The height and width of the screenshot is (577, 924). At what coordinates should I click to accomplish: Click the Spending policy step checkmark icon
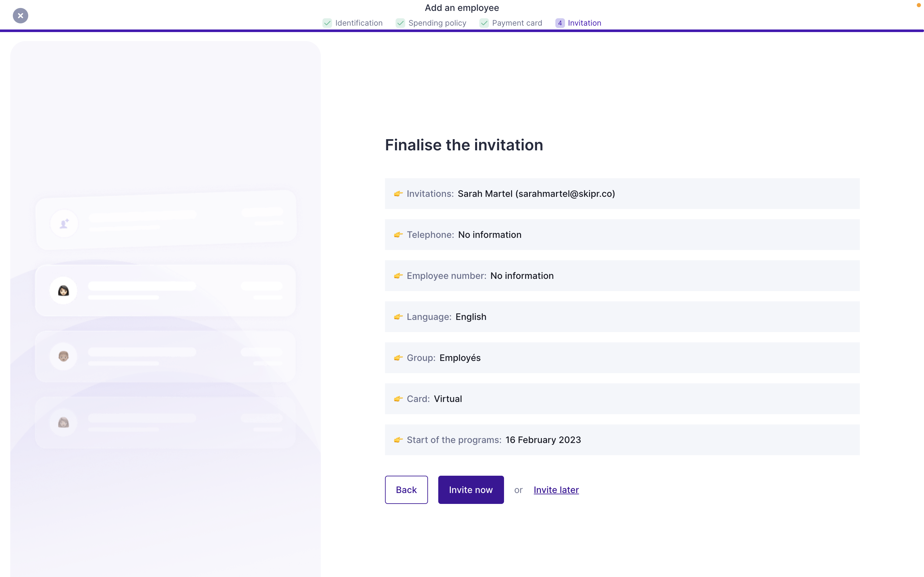(400, 23)
